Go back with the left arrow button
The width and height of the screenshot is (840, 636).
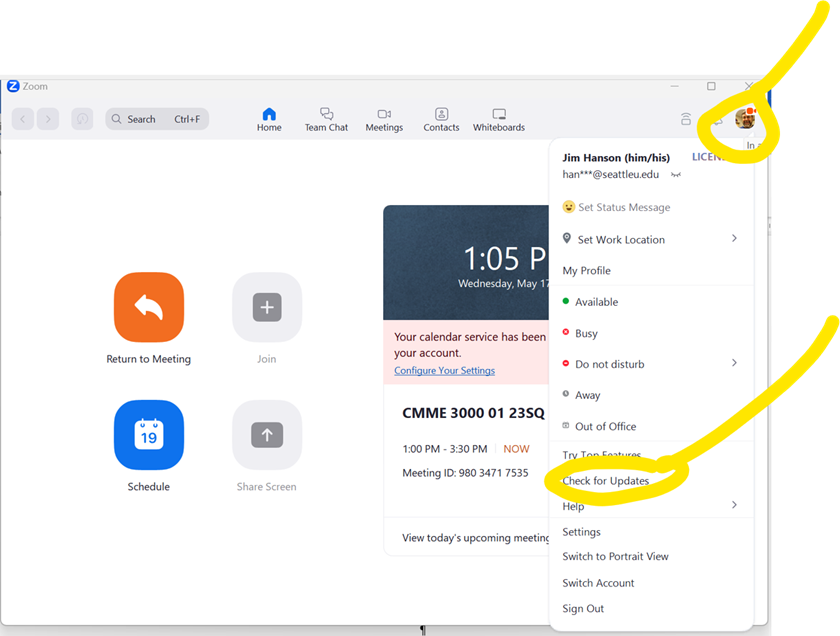(x=23, y=119)
